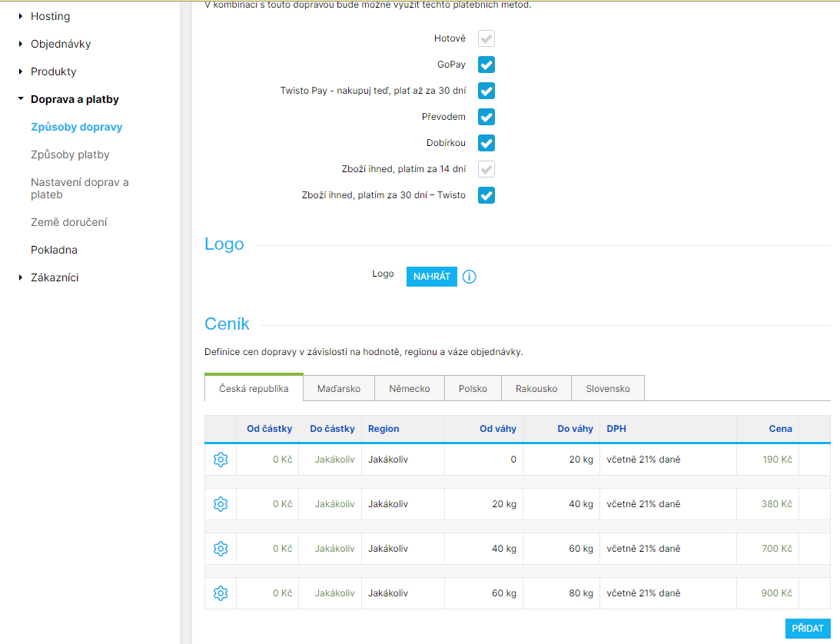Open Nastavení doprav a plateb
840x644 pixels.
[x=80, y=188]
